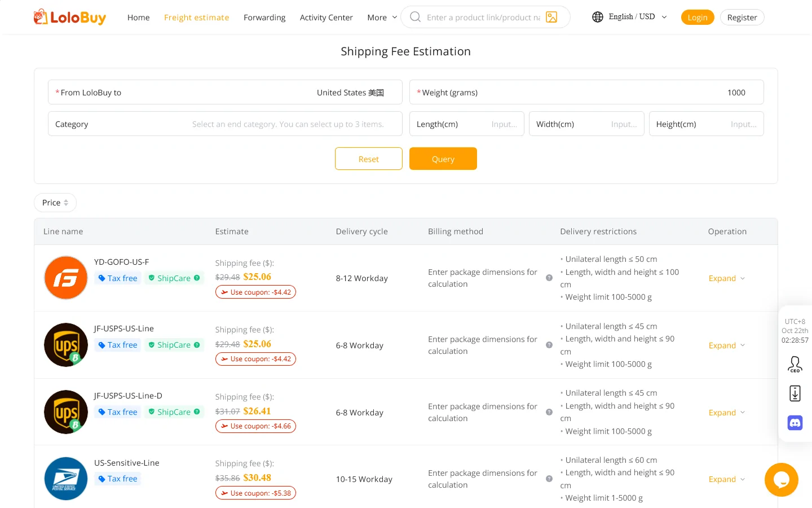Open image search camera icon
Viewport: 812px width, 508px height.
click(551, 17)
